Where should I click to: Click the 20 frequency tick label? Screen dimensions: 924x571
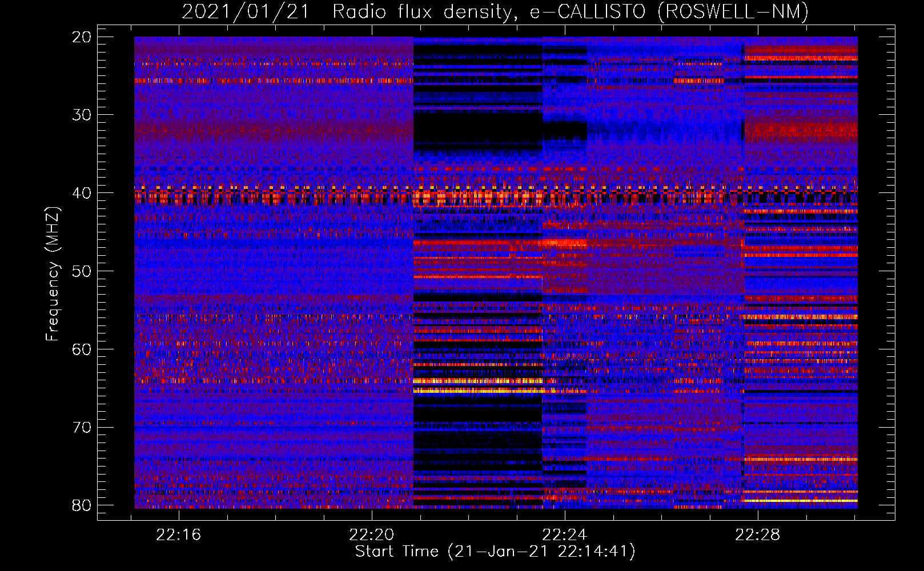coord(82,37)
